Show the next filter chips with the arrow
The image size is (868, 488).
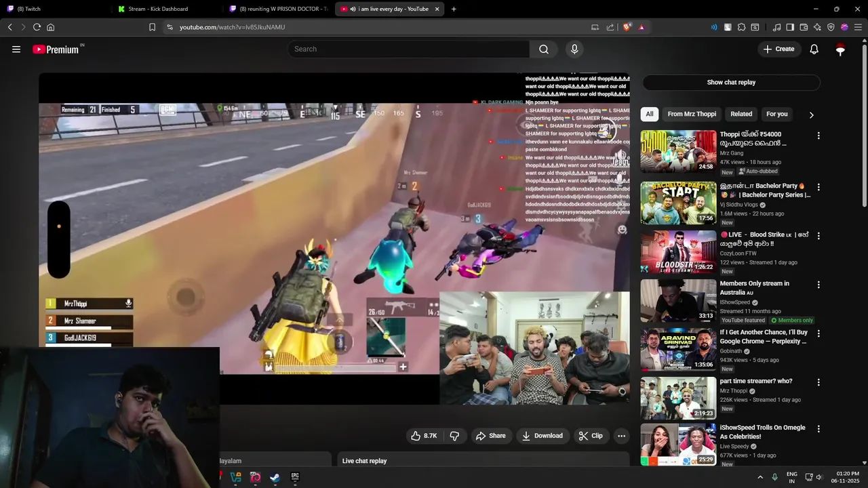click(811, 115)
